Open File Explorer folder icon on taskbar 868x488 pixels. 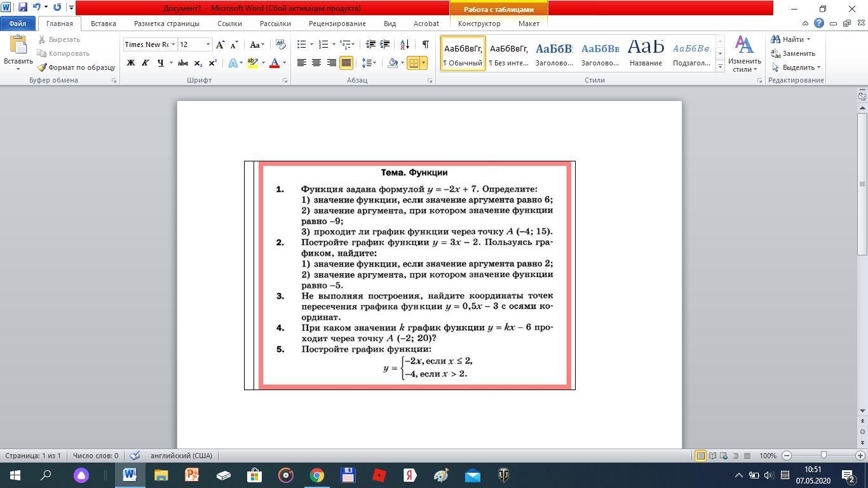point(161,475)
